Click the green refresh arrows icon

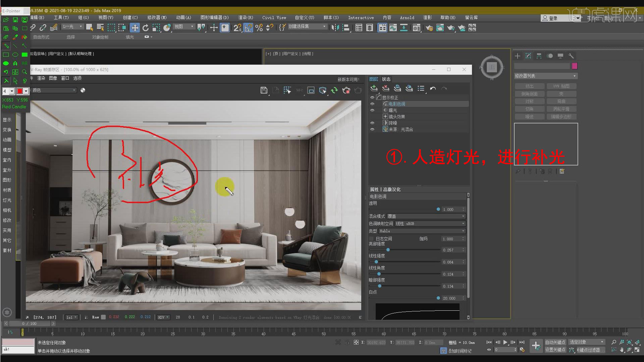pos(334,90)
